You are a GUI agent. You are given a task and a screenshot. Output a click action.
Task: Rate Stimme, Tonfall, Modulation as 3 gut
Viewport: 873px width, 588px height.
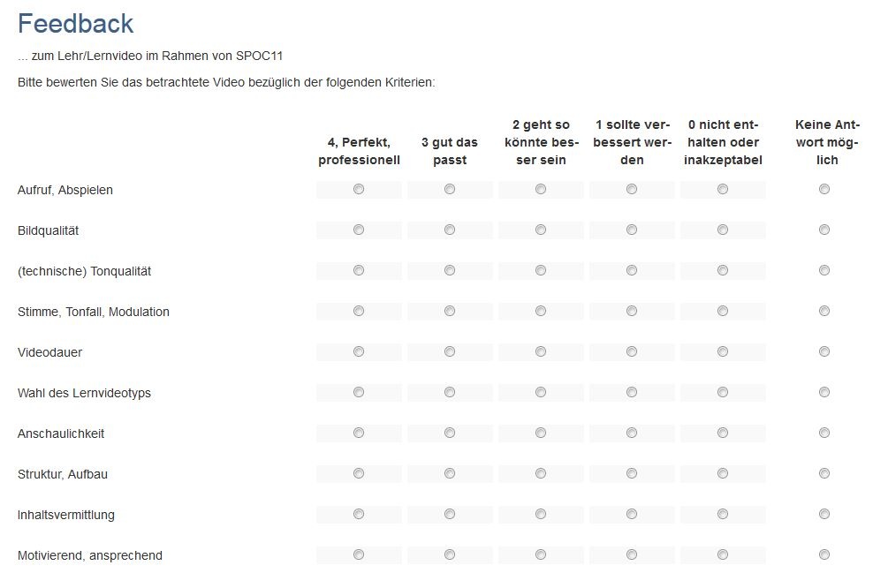click(450, 311)
